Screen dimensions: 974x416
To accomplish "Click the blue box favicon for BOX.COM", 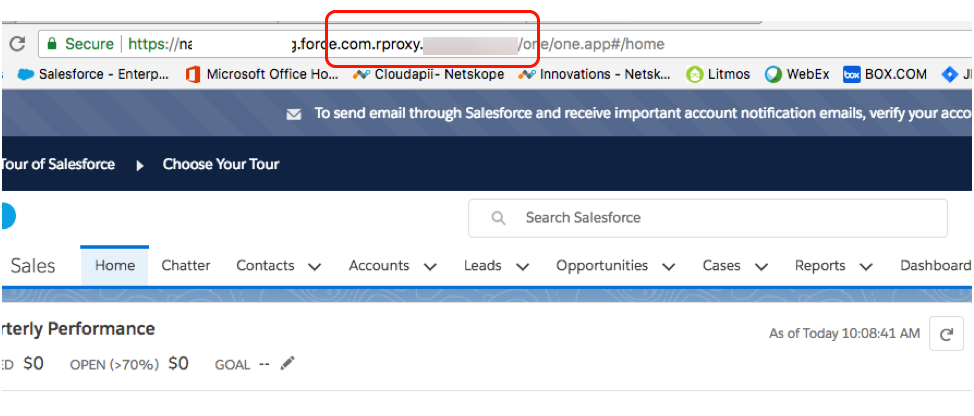I will 851,75.
